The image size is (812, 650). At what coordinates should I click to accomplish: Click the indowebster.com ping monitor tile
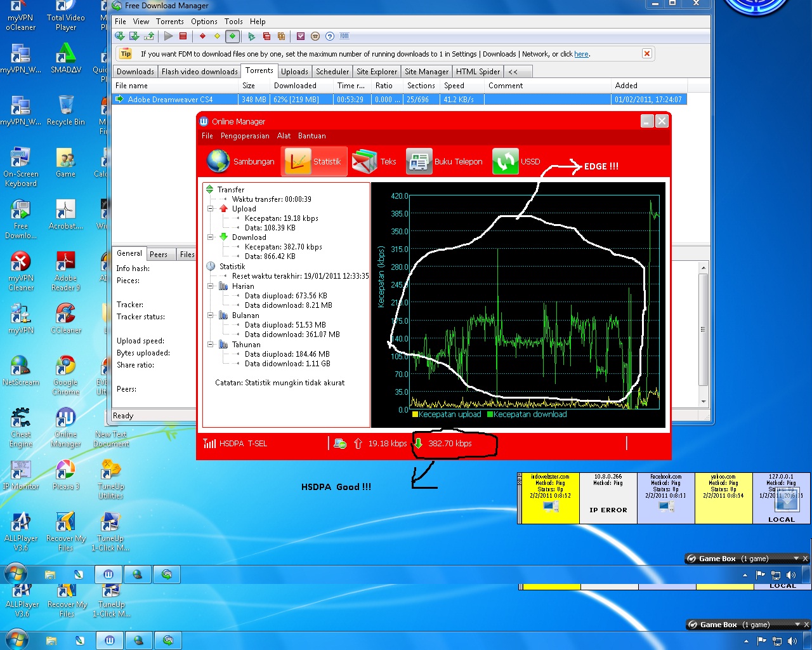pyautogui.click(x=550, y=498)
